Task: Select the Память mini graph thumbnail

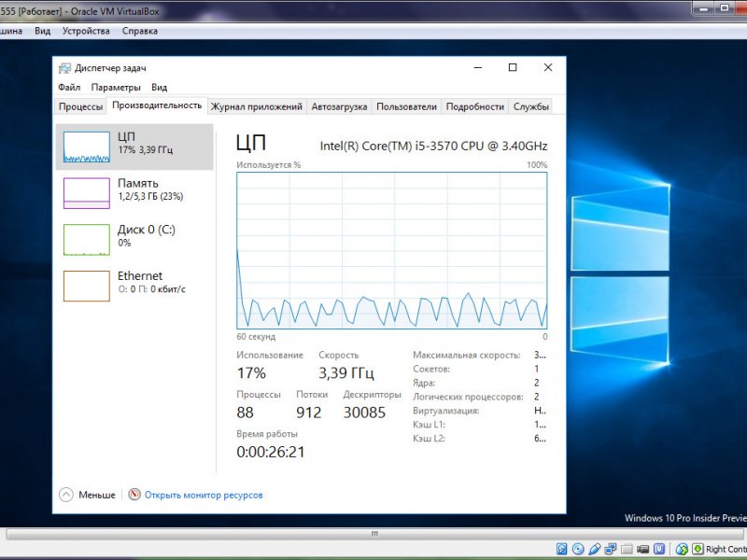Action: pos(86,193)
